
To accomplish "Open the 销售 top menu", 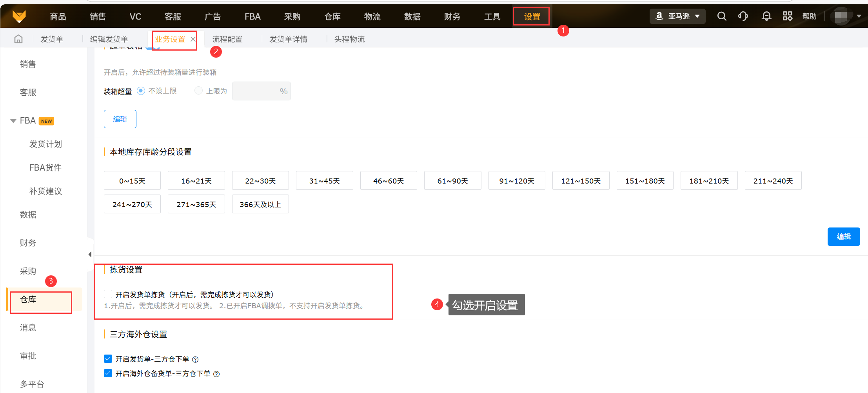I will [x=98, y=16].
